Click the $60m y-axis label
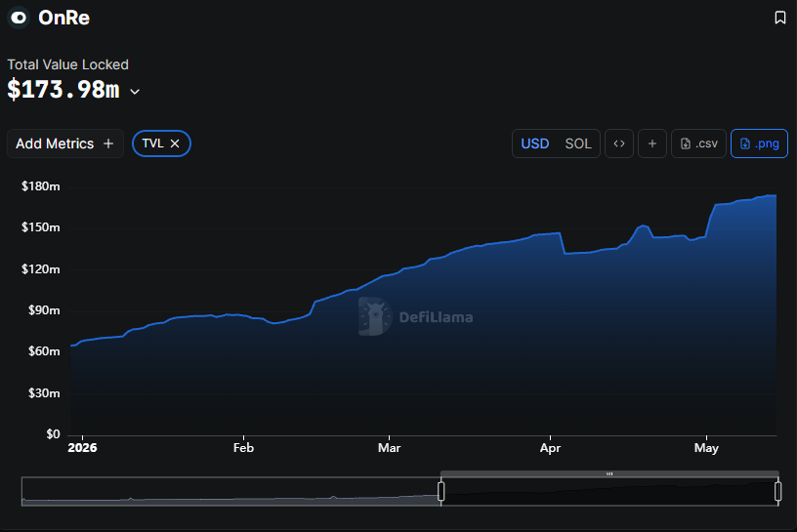 [x=44, y=351]
